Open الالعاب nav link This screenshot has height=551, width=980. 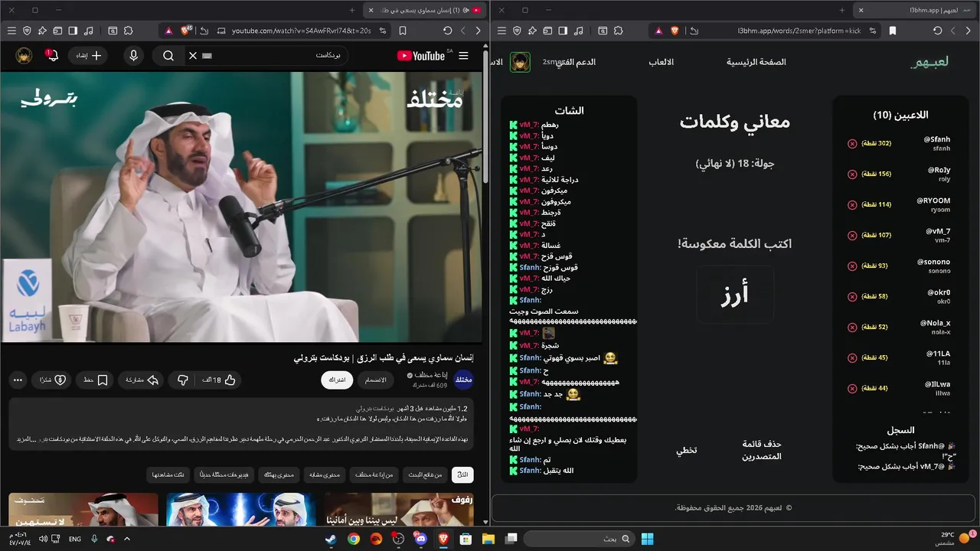pyautogui.click(x=661, y=62)
